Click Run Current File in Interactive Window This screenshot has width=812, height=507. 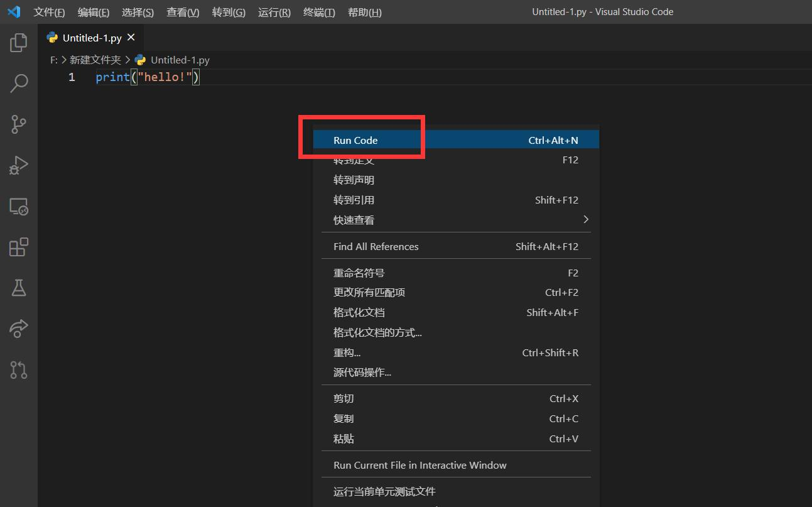[420, 465]
